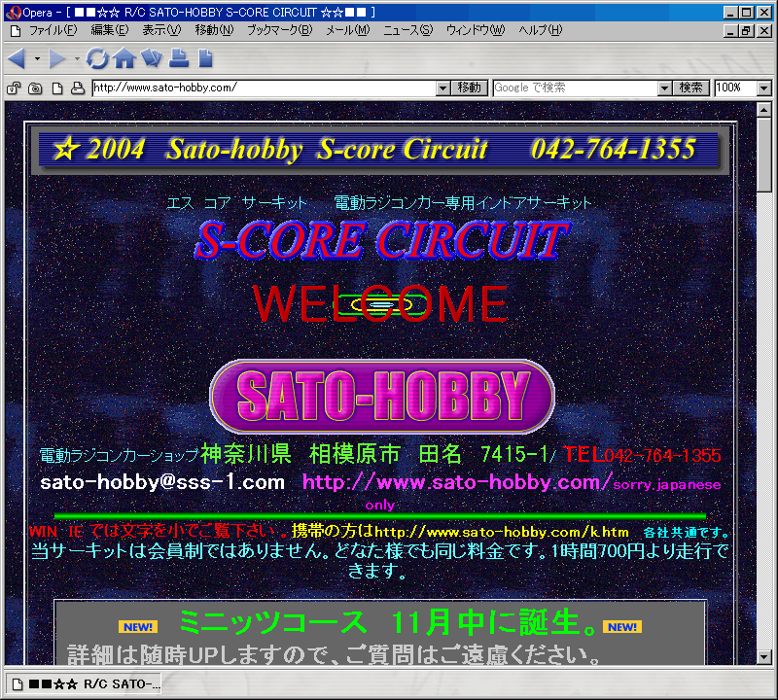Open the http://www.sato-hobby.com/k.htm mobile link
This screenshot has height=700, width=778.
(x=502, y=533)
